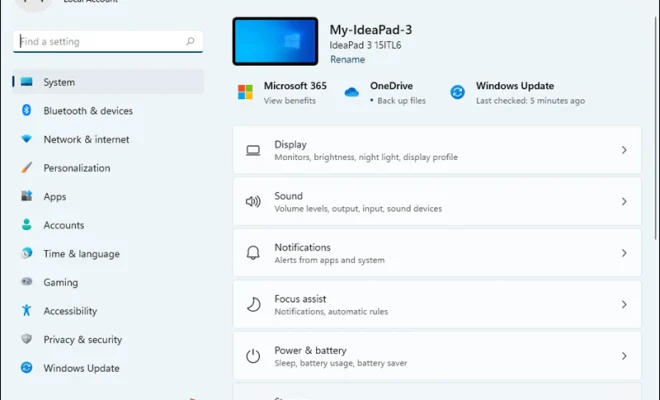660x400 pixels.
Task: Open Sound settings title
Action: [288, 196]
